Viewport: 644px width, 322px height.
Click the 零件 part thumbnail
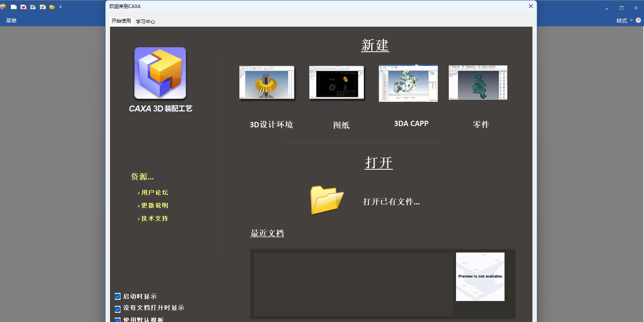click(x=478, y=82)
